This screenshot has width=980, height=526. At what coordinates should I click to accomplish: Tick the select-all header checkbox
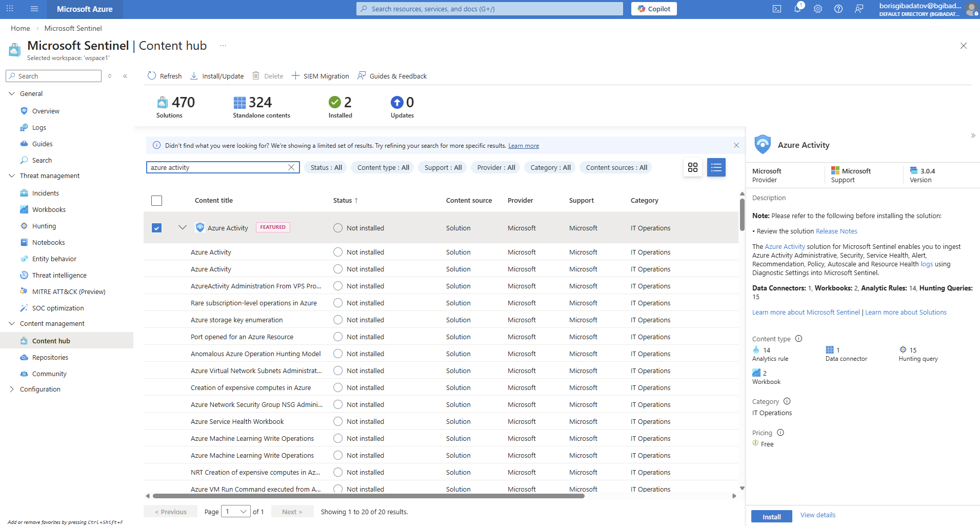click(157, 201)
